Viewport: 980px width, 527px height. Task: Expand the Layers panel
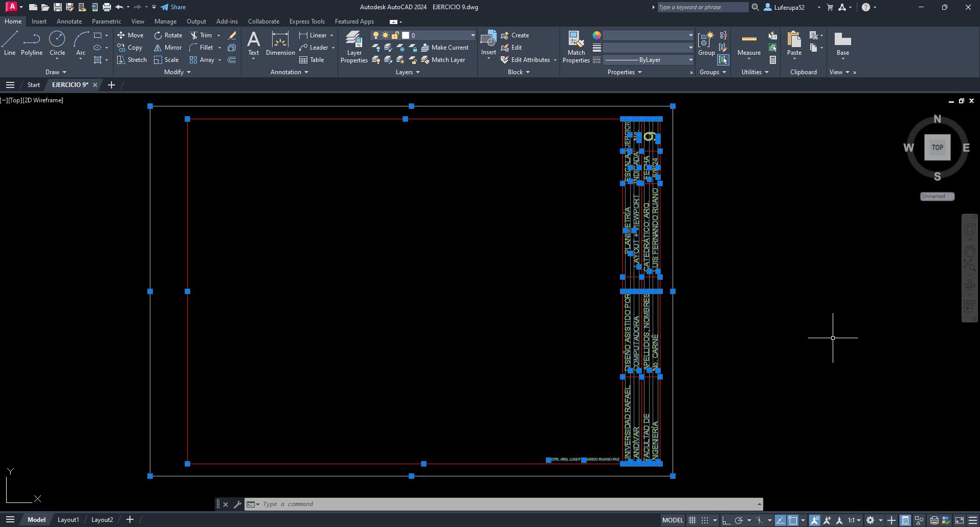[x=408, y=72]
